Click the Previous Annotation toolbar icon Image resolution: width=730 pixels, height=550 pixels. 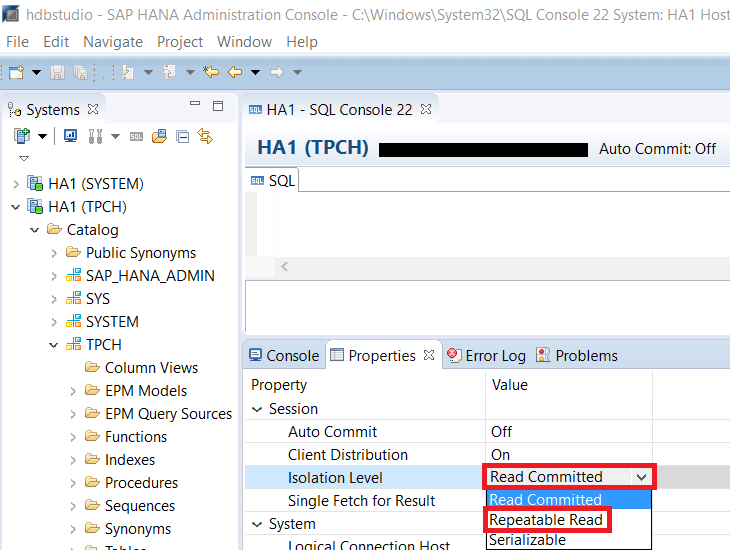pos(169,72)
